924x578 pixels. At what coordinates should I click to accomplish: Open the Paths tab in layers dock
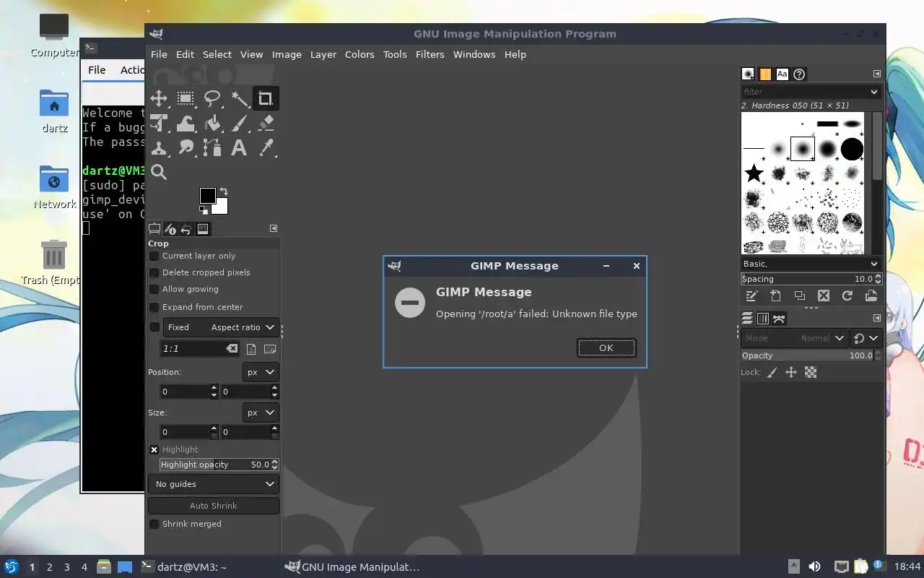[x=779, y=318]
